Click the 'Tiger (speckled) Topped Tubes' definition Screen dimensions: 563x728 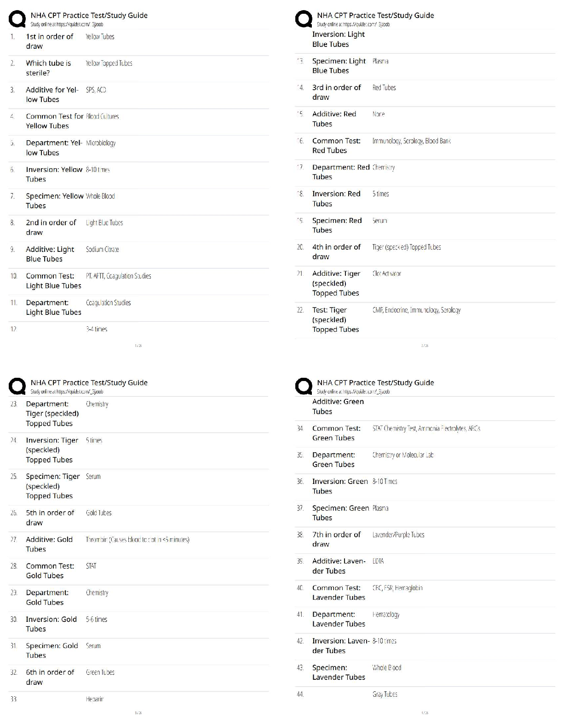(x=407, y=247)
